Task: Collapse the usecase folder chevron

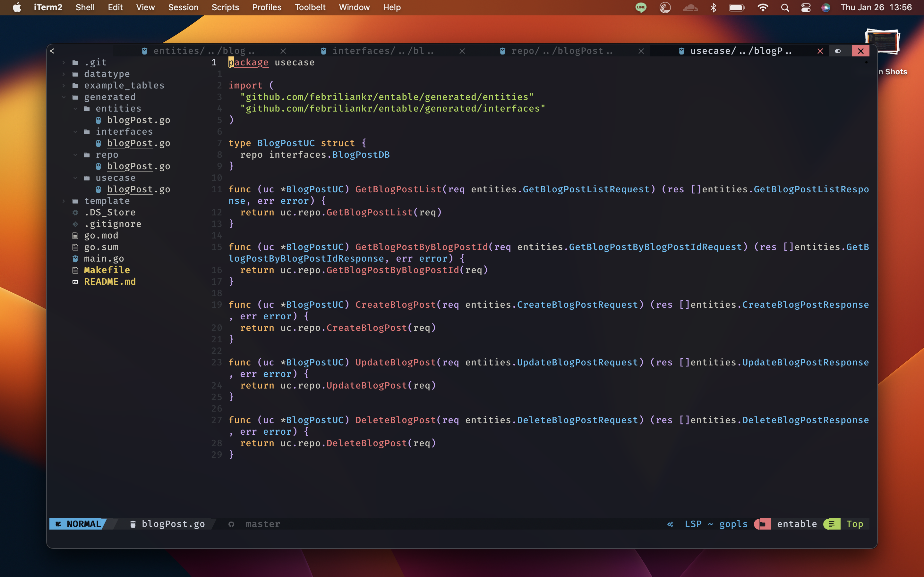Action: coord(75,178)
